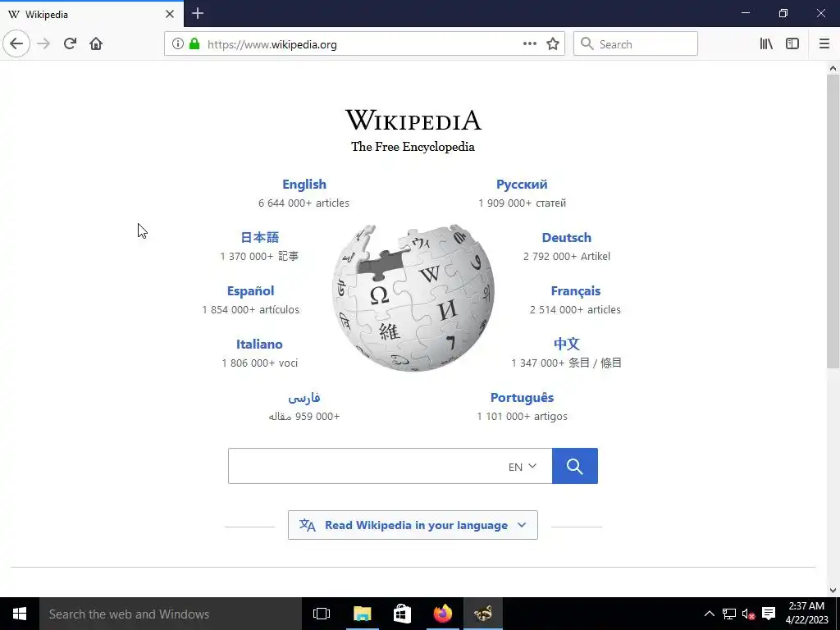This screenshot has width=840, height=630.
Task: Reload the current page
Action: click(x=70, y=44)
